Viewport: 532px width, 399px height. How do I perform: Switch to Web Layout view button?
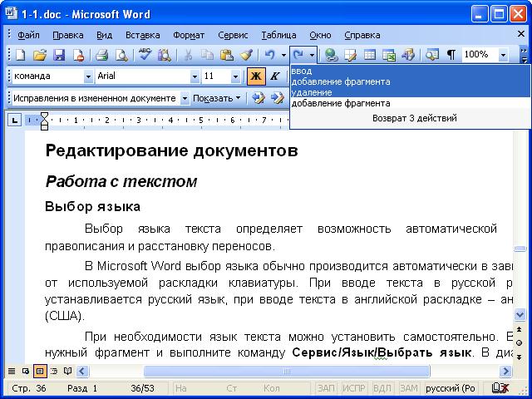point(26,371)
